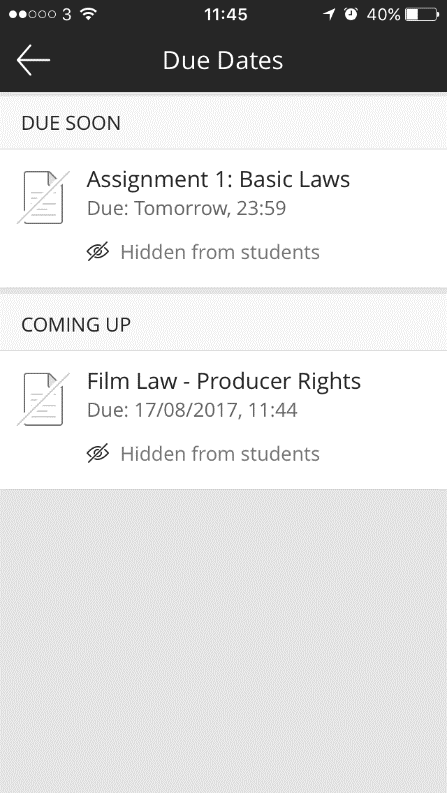The height and width of the screenshot is (793, 447).
Task: Tap the cellular signal dots
Action: pyautogui.click(x=32, y=14)
